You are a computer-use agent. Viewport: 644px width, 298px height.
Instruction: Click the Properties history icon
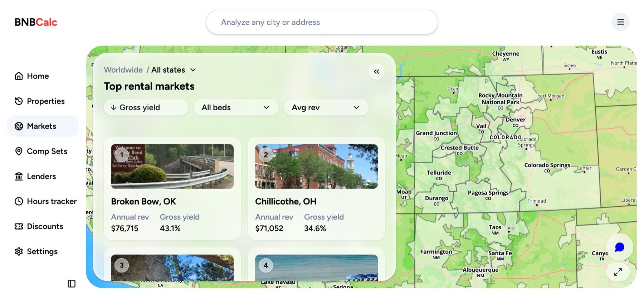(19, 101)
